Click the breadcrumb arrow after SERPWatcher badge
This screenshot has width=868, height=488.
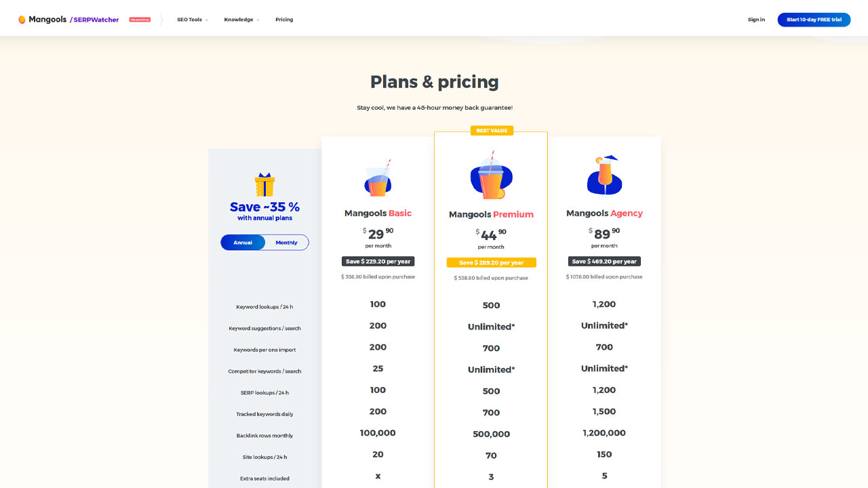(x=162, y=20)
